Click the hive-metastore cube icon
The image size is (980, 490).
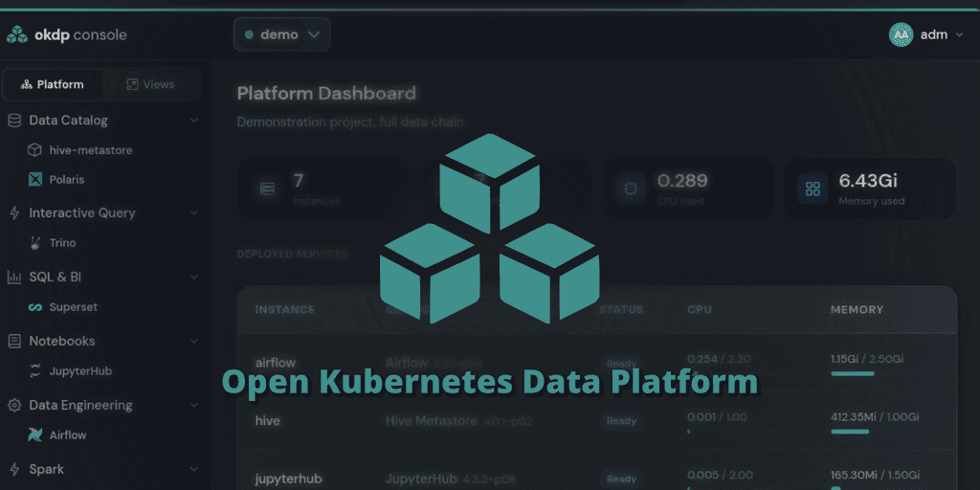35,150
